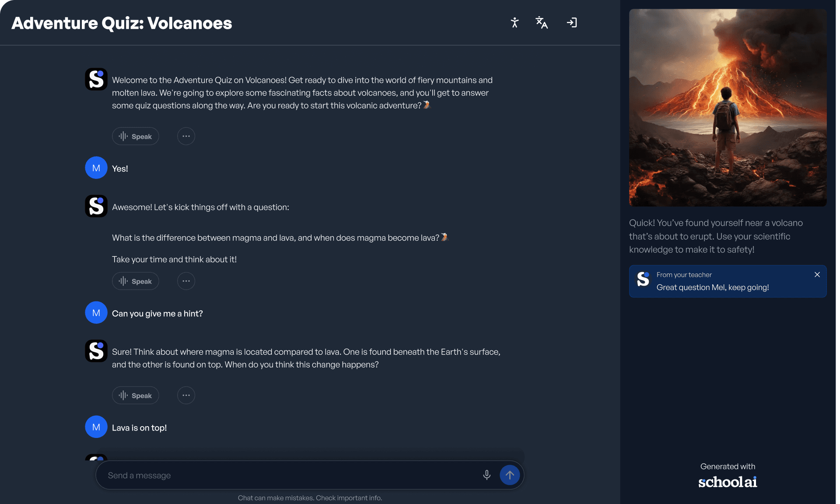Speak the welcome message aloud
This screenshot has width=840, height=504.
tap(135, 136)
